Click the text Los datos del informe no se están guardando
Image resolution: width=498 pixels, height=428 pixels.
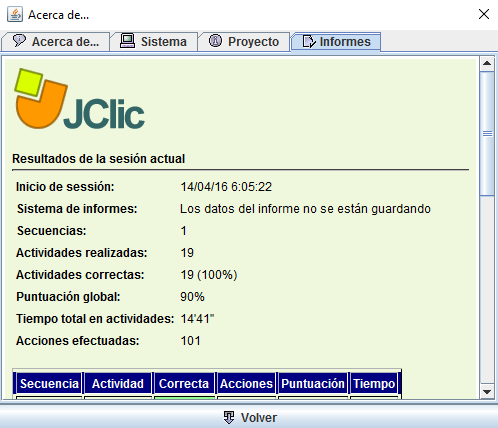(x=305, y=209)
